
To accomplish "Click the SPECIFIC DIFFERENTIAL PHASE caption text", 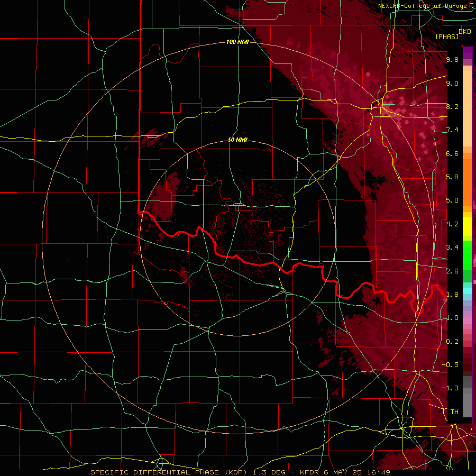I will 154,472.
